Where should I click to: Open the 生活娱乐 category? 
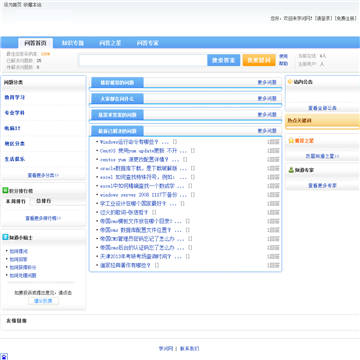pyautogui.click(x=14, y=159)
